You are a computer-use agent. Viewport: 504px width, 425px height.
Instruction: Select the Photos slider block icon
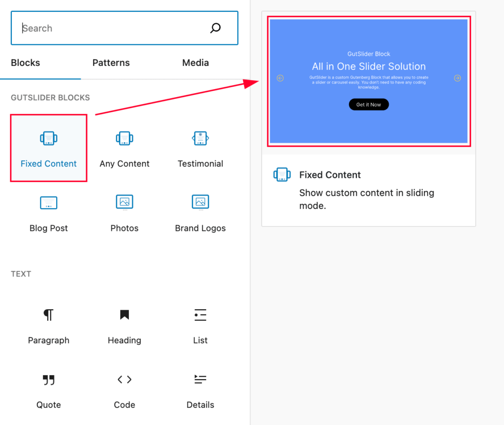124,203
